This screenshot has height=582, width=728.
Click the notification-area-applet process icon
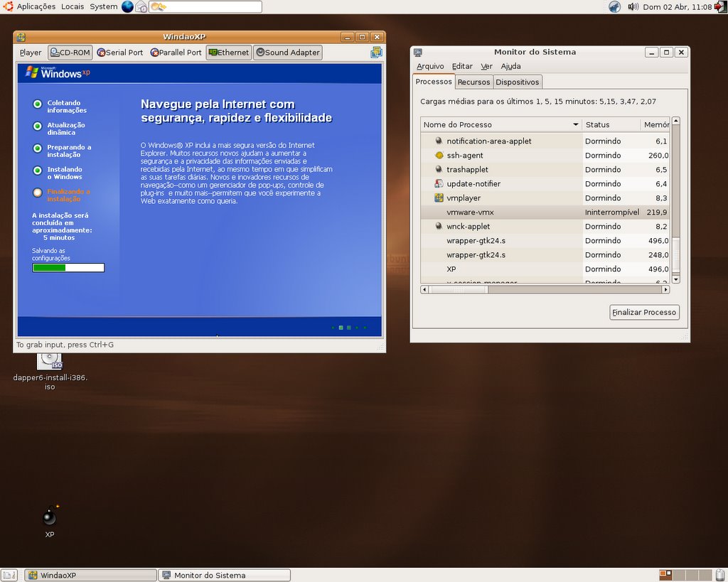click(x=439, y=141)
